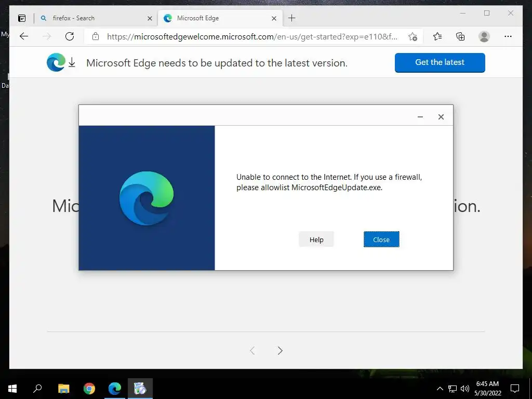Show hidden system tray icons
This screenshot has height=399, width=532.
[x=440, y=389]
